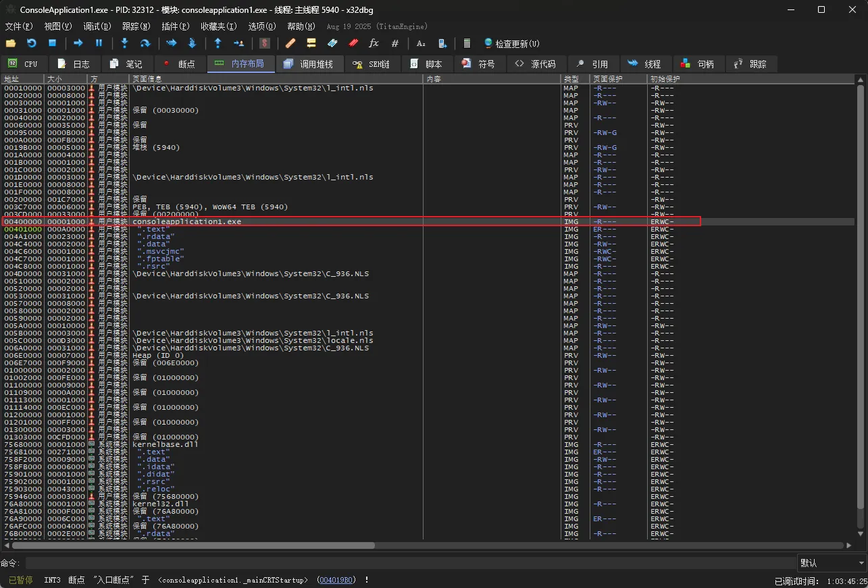The image size is (868, 588).
Task: Click the 类型 type column header
Action: 576,79
